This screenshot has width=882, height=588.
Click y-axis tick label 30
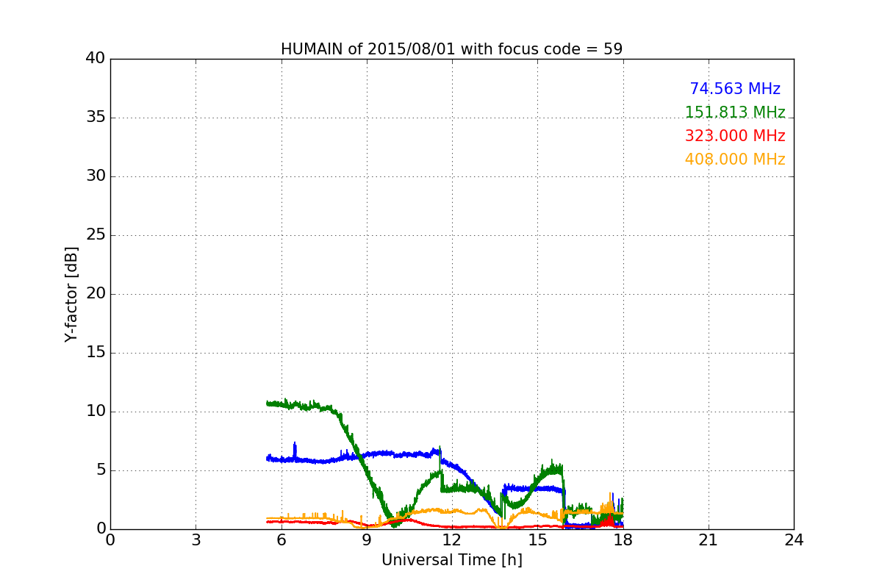pos(95,176)
